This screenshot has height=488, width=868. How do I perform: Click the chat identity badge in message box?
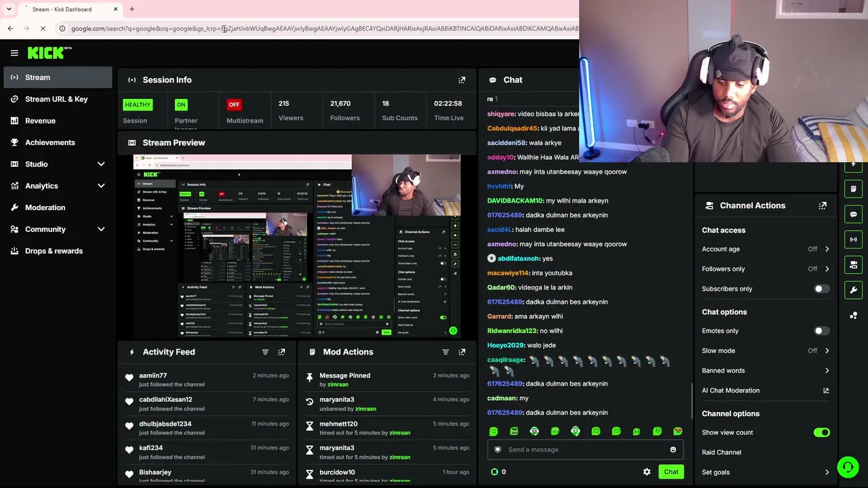click(498, 449)
